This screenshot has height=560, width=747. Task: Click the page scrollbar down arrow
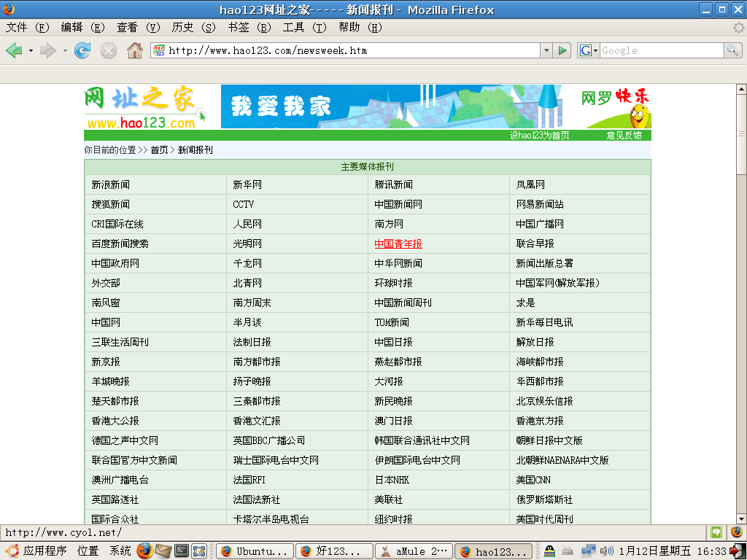pos(741,519)
